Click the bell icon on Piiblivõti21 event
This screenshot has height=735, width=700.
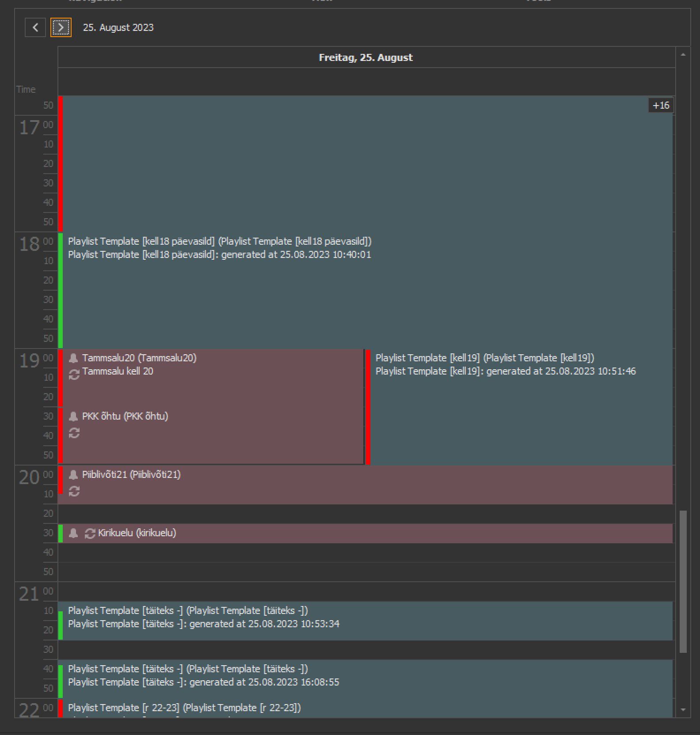[x=73, y=475]
